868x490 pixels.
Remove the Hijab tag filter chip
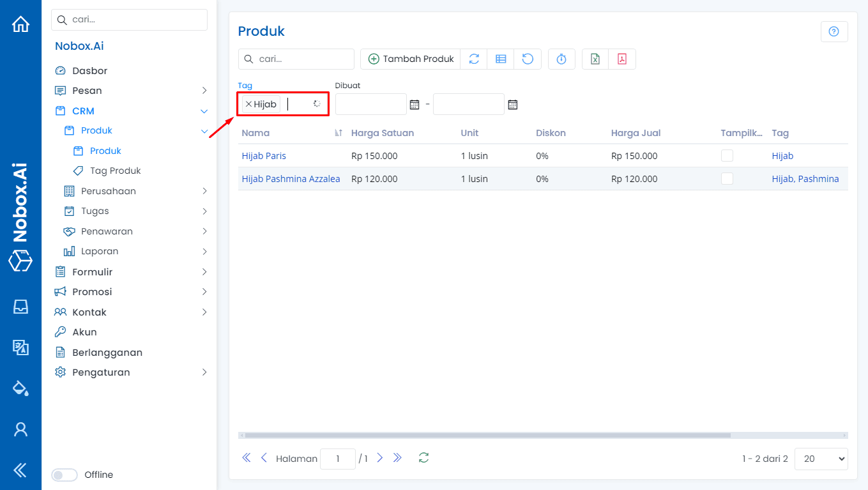tap(248, 104)
